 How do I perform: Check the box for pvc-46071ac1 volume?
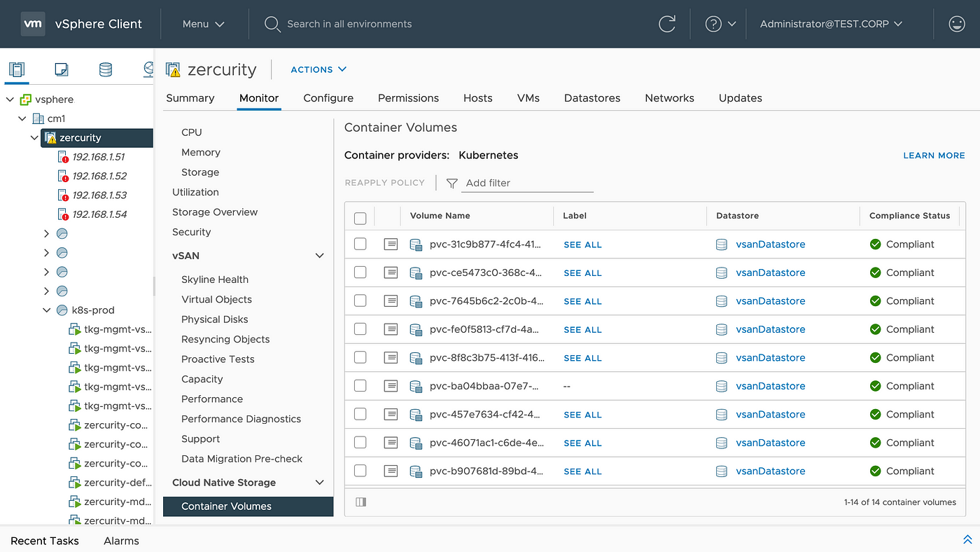[x=360, y=442]
